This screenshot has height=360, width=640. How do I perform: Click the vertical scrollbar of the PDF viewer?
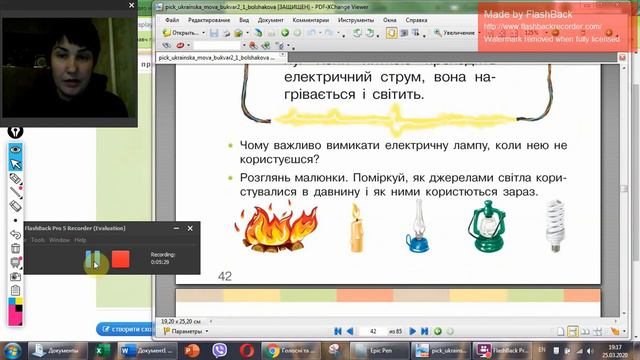tap(623, 189)
